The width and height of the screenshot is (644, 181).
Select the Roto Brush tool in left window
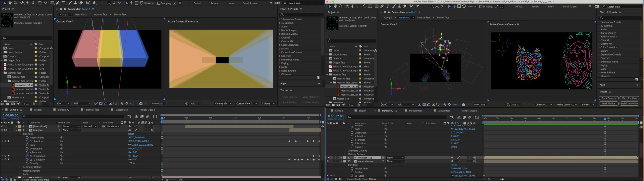tap(88, 3)
